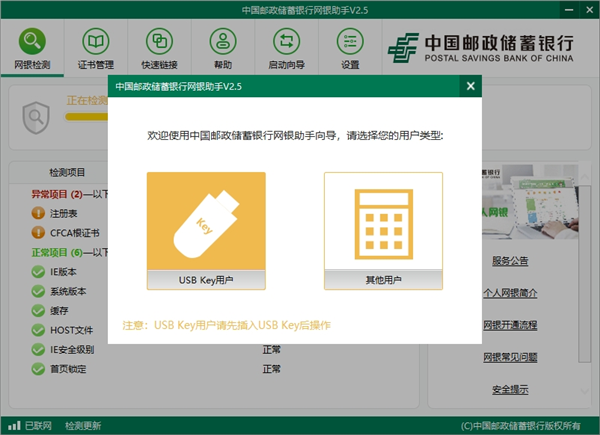
Task: Click the Postal Savings Bank logo
Action: coord(483,48)
